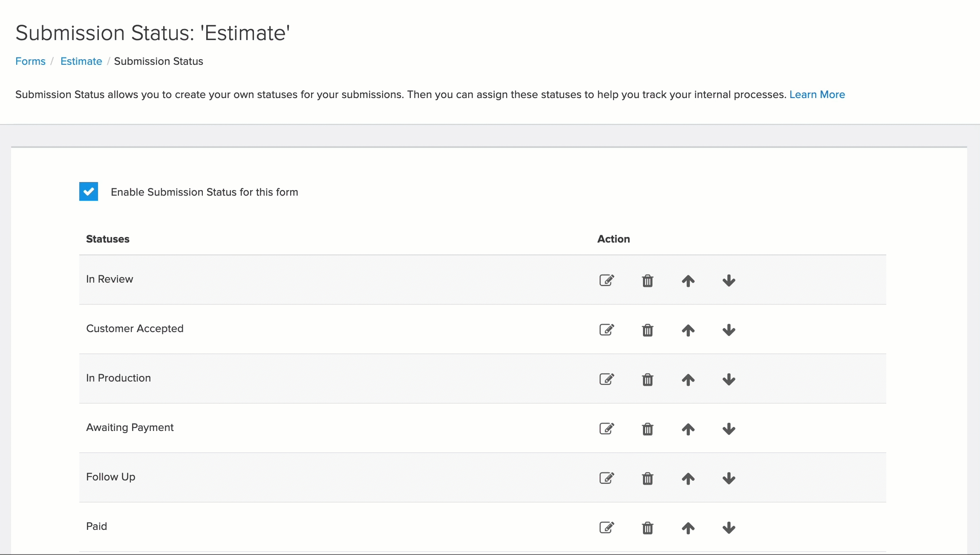Edit the In Review status

(x=607, y=280)
